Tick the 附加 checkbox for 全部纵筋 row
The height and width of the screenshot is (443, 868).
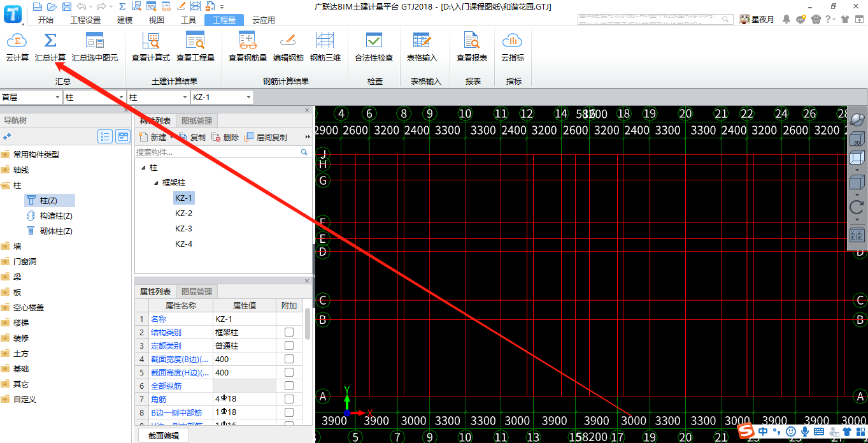coord(289,386)
